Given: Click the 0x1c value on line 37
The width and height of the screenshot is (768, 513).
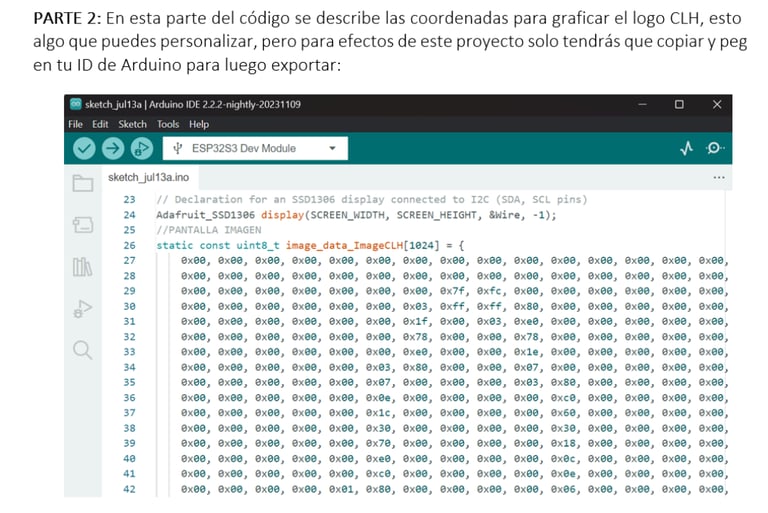Looking at the screenshot, I should (x=378, y=413).
